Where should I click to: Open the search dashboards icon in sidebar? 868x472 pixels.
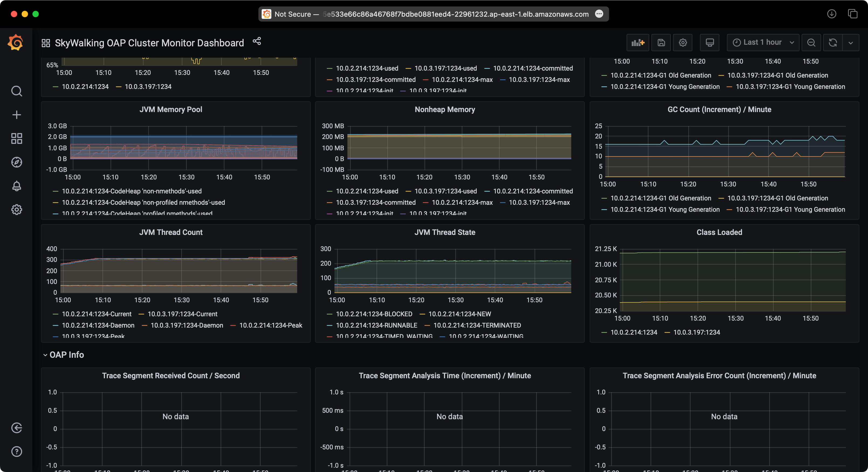click(x=16, y=91)
